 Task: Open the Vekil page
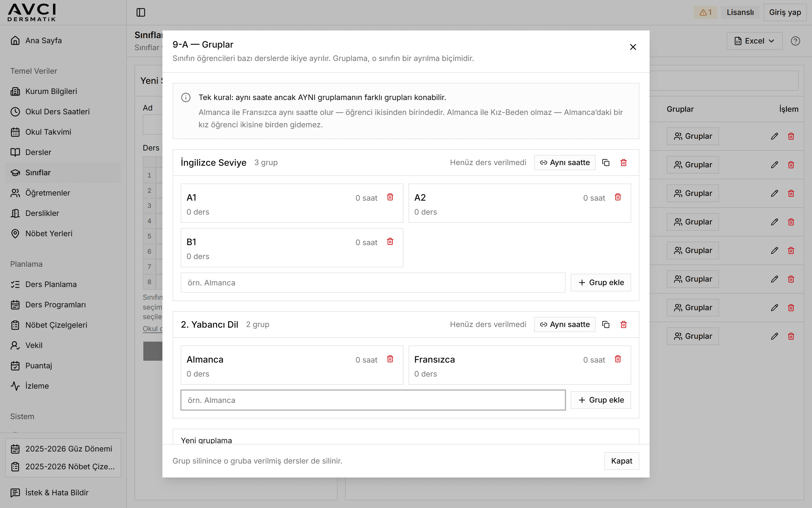(63, 345)
